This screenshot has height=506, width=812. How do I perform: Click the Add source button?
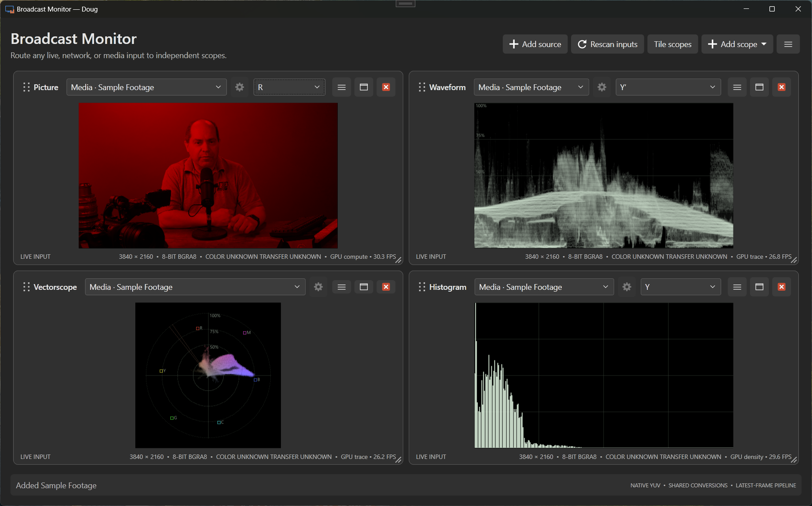pyautogui.click(x=535, y=44)
